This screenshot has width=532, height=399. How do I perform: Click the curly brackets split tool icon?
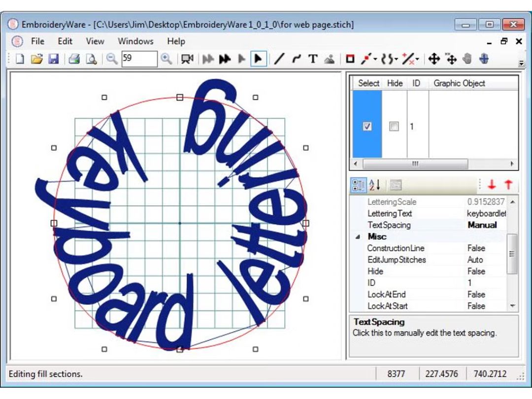point(387,59)
